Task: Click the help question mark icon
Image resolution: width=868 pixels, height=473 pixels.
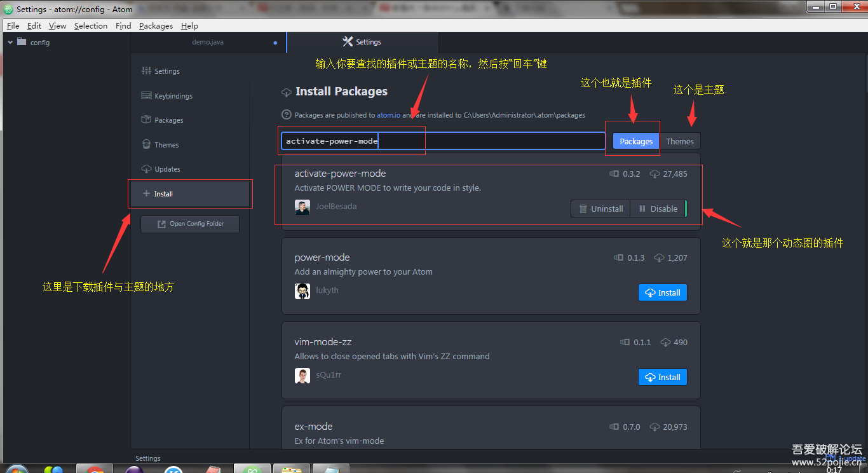Action: coord(287,115)
